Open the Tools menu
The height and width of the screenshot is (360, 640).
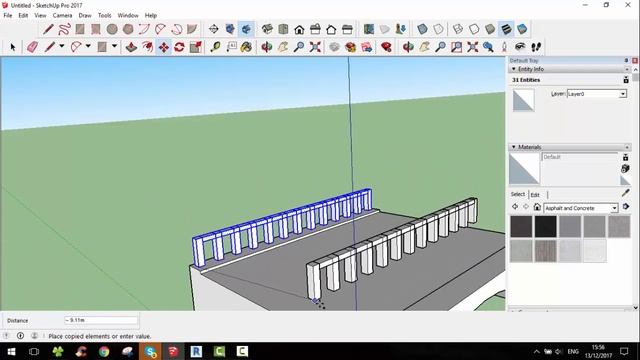coord(104,16)
